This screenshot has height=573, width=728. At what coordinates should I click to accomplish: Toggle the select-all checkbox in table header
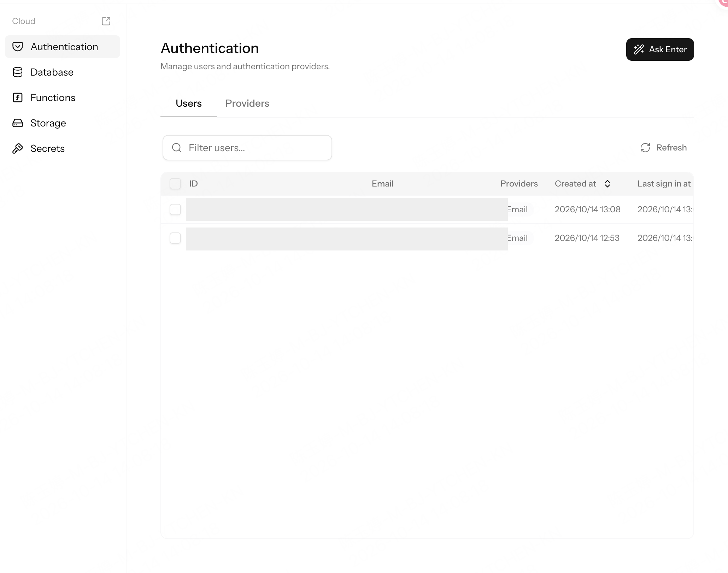175,184
